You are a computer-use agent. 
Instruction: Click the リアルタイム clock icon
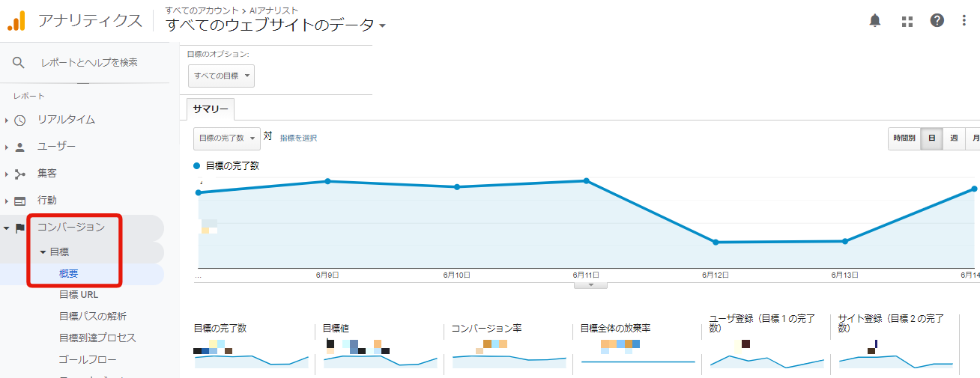[20, 120]
